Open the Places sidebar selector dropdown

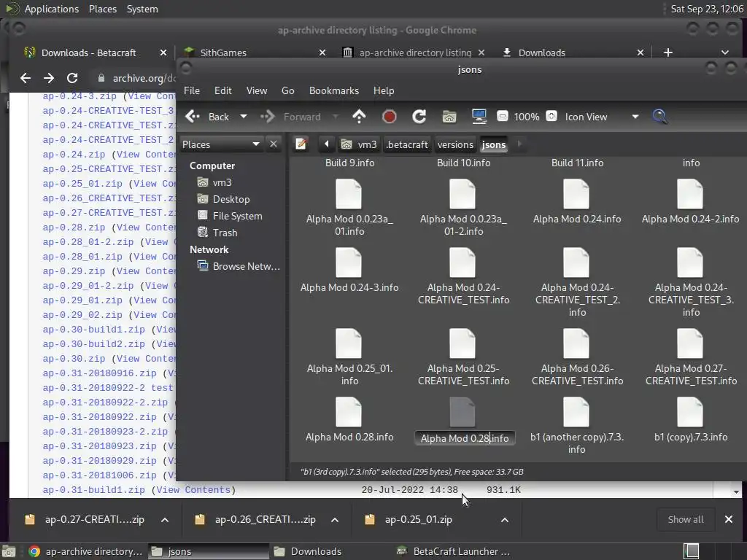[x=221, y=144]
